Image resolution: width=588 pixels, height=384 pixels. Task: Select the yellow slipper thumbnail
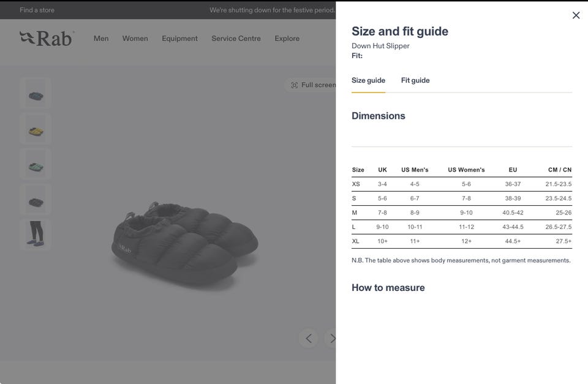[36, 129]
